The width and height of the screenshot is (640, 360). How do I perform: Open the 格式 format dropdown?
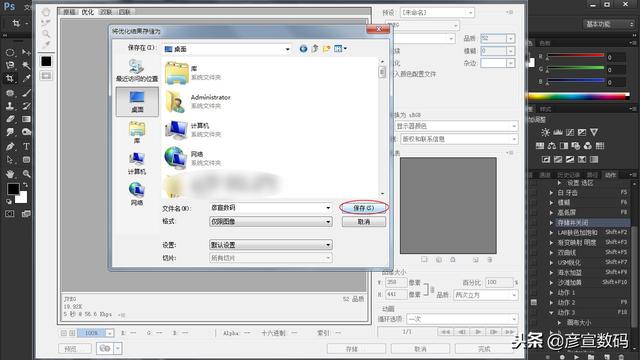pyautogui.click(x=271, y=222)
